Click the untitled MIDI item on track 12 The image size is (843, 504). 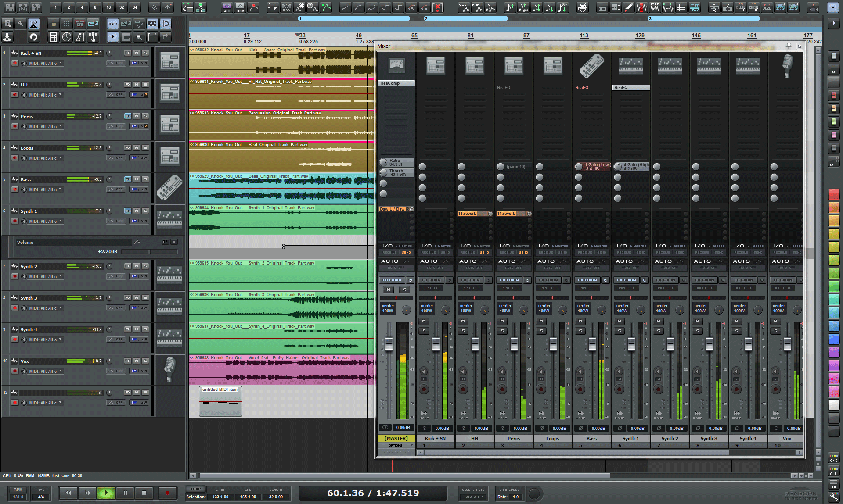pyautogui.click(x=220, y=401)
